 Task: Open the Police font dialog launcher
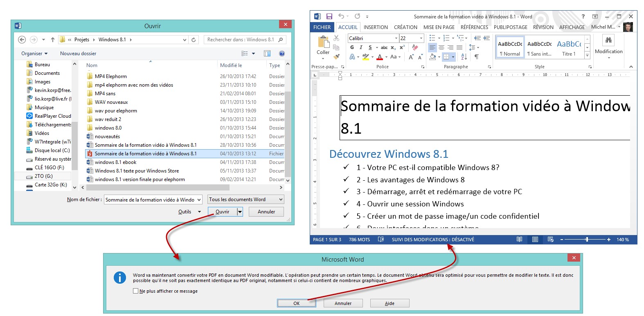(423, 67)
